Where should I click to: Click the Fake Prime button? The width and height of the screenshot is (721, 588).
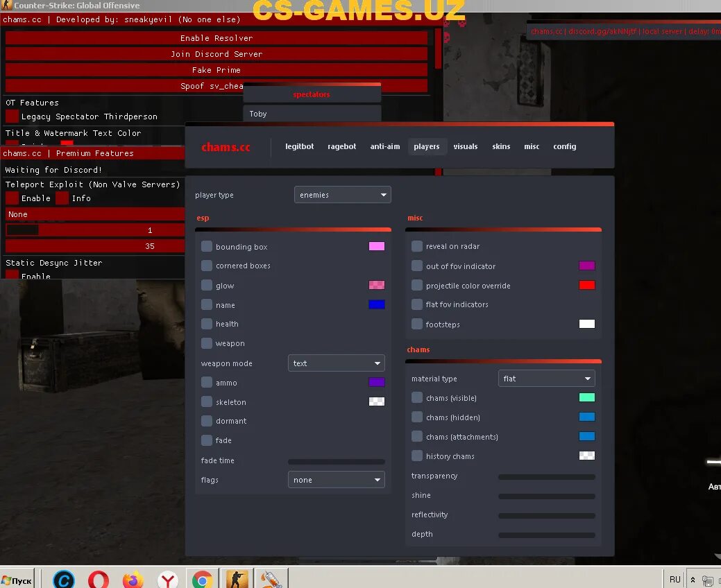[216, 70]
